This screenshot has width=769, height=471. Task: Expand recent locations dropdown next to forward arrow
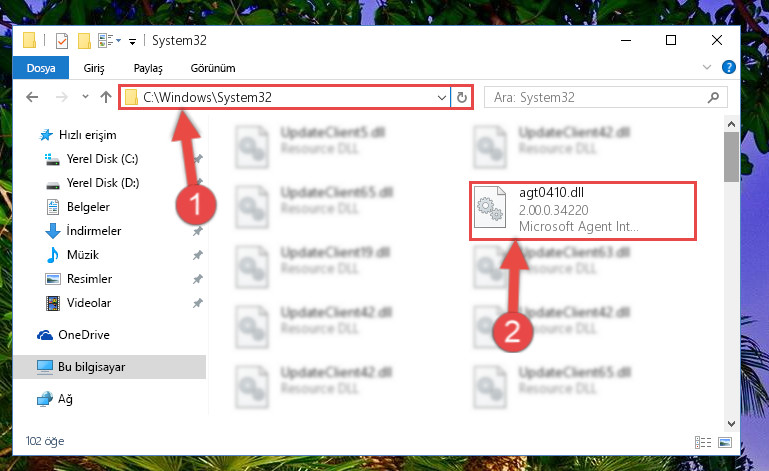pos(85,97)
